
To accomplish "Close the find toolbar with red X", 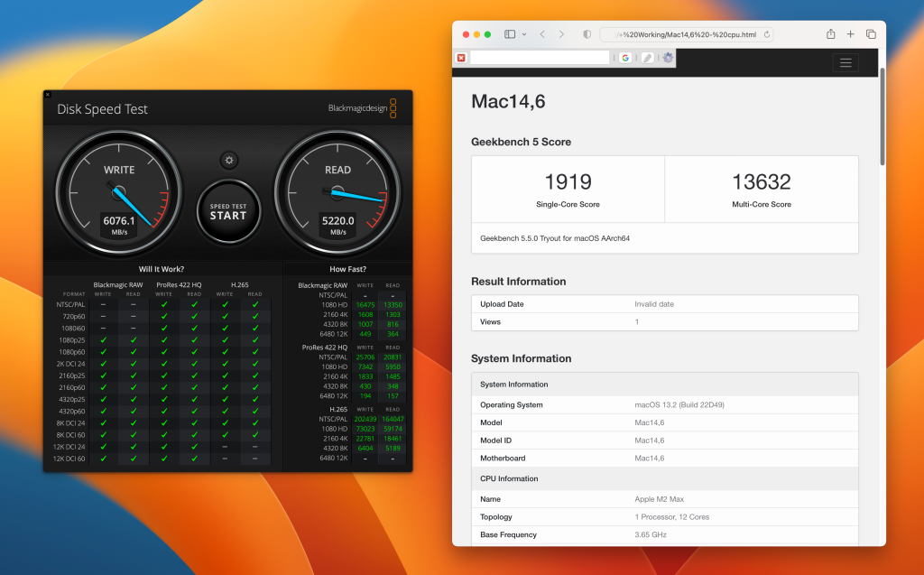I will tap(461, 58).
